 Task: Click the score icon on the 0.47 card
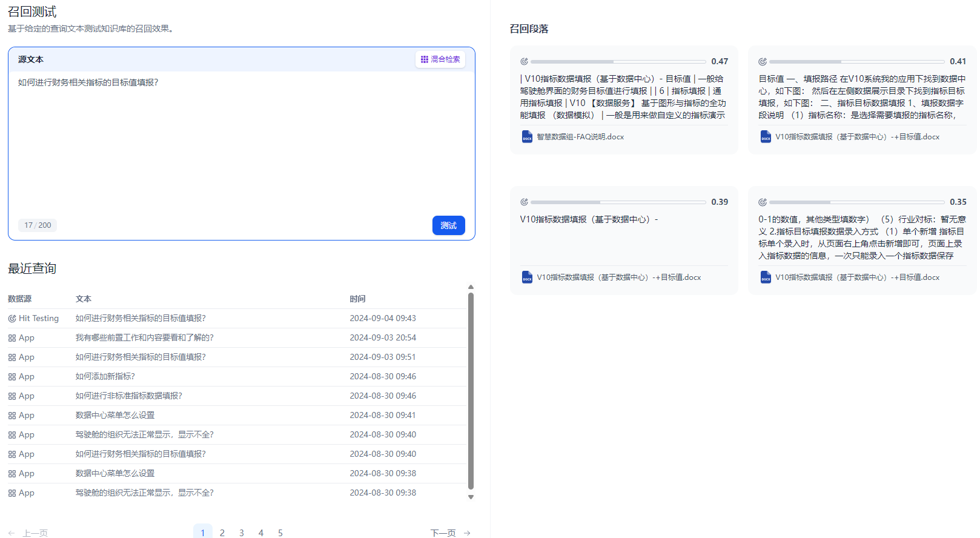(x=524, y=61)
